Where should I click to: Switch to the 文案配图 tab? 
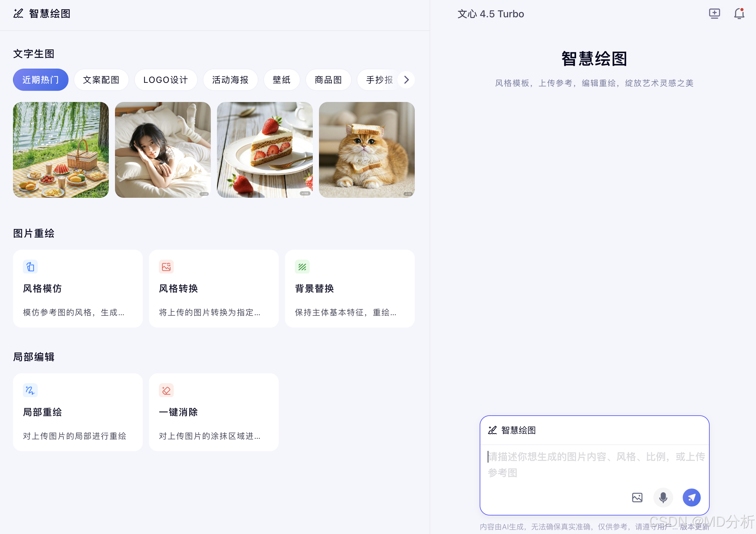[101, 80]
